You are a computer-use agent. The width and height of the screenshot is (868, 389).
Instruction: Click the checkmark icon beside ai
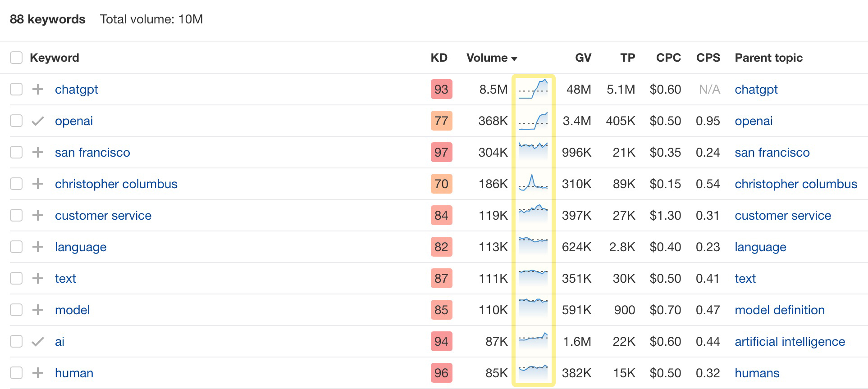point(38,341)
